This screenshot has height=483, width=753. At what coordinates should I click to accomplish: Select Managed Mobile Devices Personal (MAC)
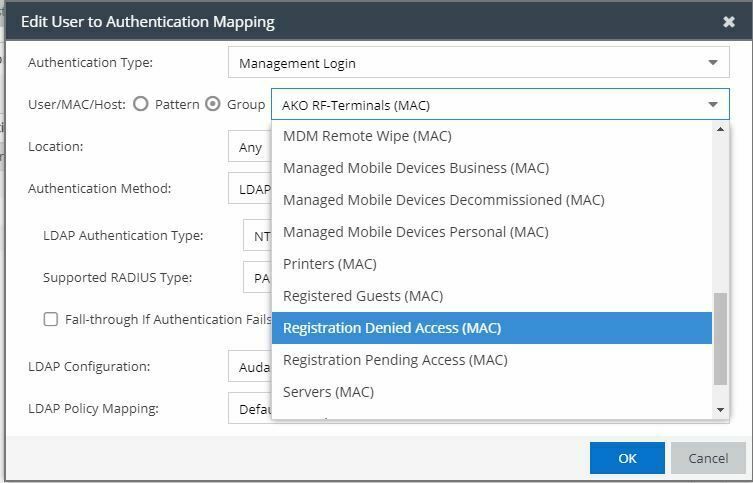pos(415,232)
